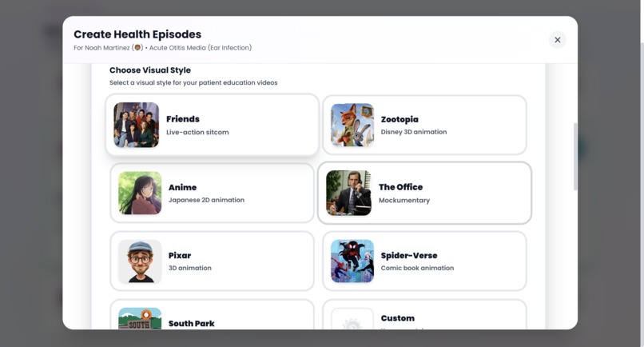
Task: Click the Noah Martinez patient avatar icon
Action: (137, 48)
